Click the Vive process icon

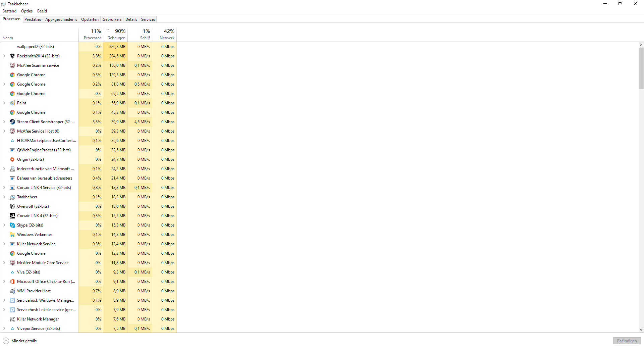(x=12, y=272)
